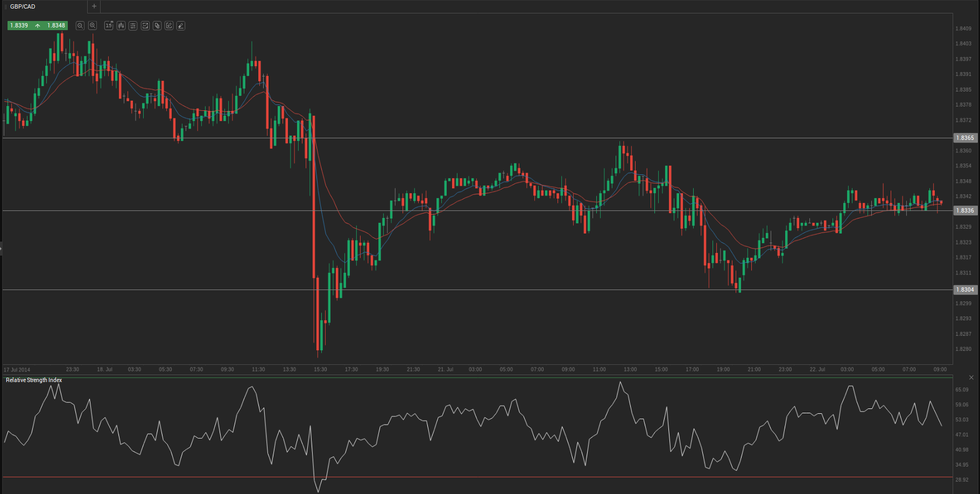
Task: Click the 17 Jul 2014 date label
Action: pyautogui.click(x=17, y=370)
